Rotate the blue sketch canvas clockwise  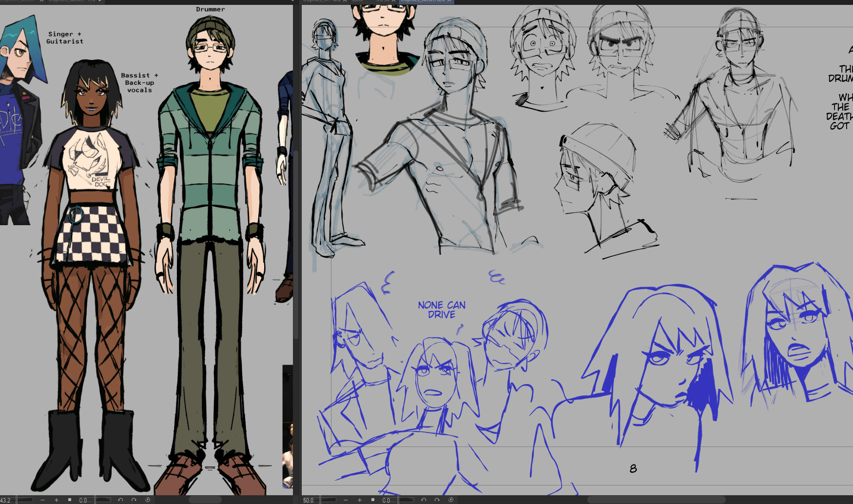tap(437, 500)
